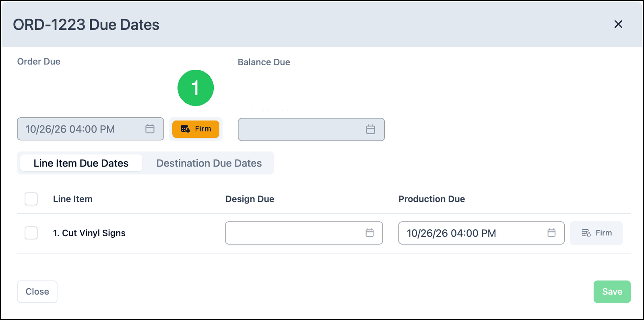Image resolution: width=644 pixels, height=320 pixels.
Task: Click the '1. Cut Vinyl Signs' line item text
Action: click(89, 233)
